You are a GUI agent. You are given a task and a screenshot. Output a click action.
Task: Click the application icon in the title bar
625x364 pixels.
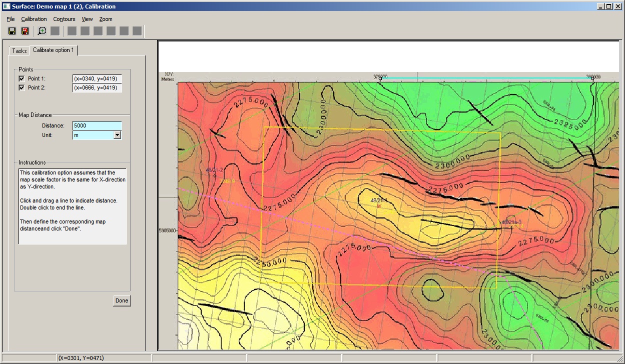click(6, 6)
